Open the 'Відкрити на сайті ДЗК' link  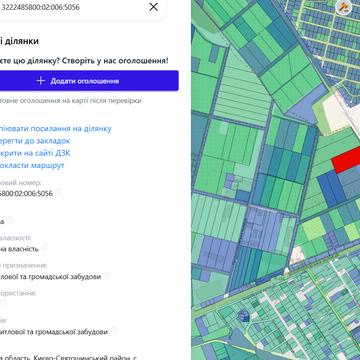[35, 153]
